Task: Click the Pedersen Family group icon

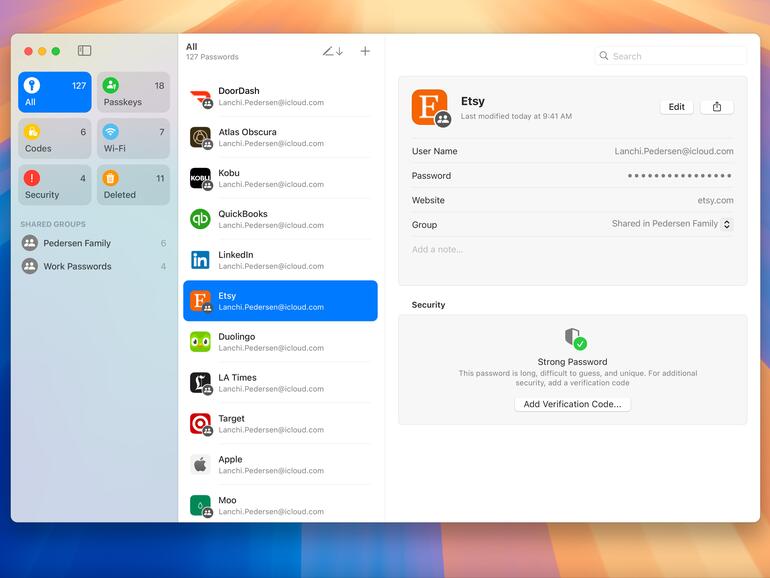Action: 30,243
